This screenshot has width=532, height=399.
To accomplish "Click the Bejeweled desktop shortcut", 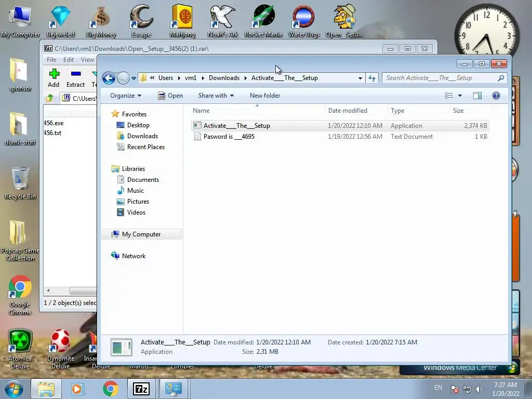I will (x=60, y=22).
